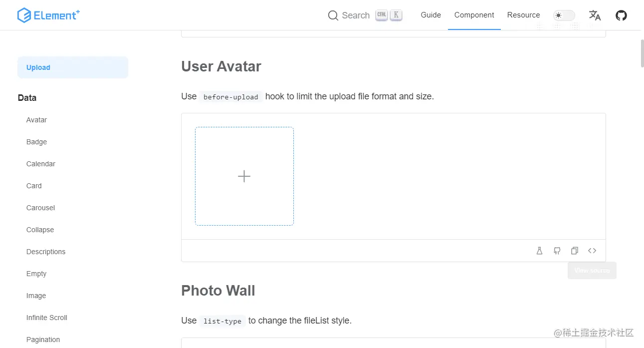This screenshot has width=644, height=348.
Task: Open the Component tab
Action: 474,15
